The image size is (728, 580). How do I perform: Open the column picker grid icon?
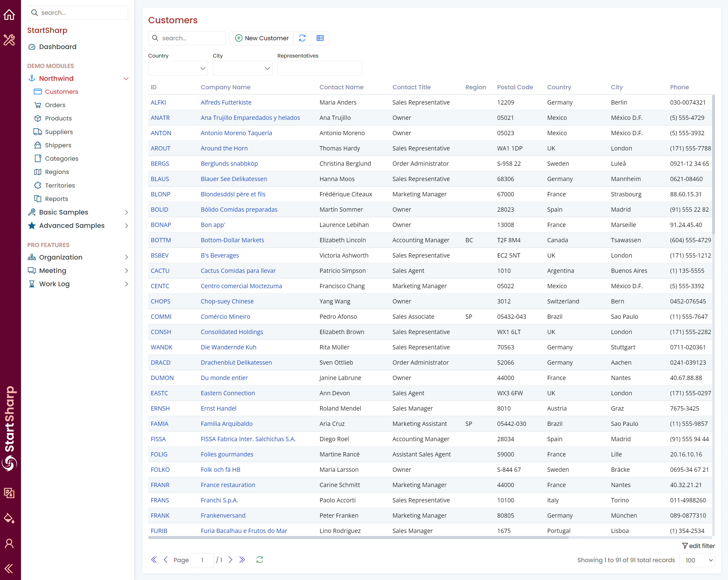coord(320,38)
